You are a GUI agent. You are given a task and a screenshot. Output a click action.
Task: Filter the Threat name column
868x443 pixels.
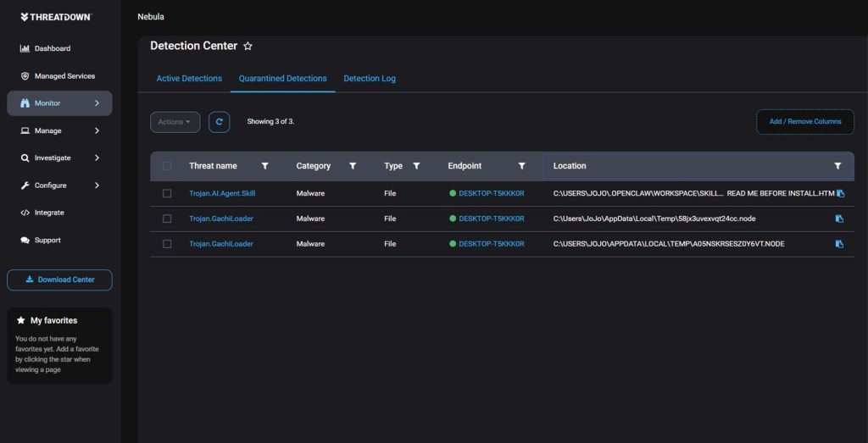tap(264, 166)
